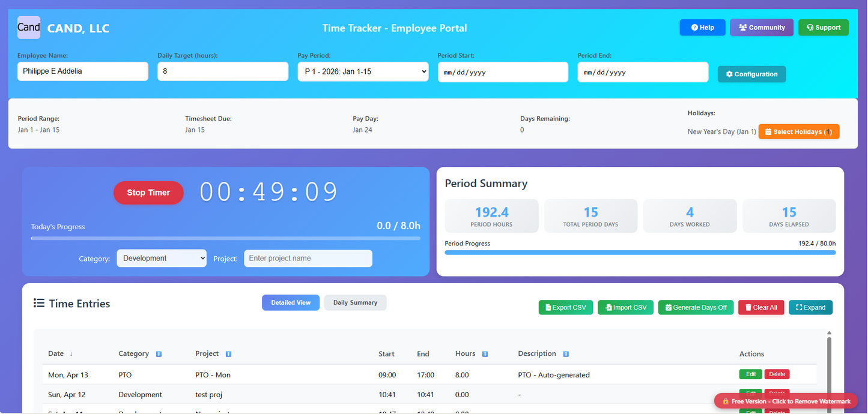Click the Employee Name input field
The width and height of the screenshot is (868, 414).
coord(83,71)
